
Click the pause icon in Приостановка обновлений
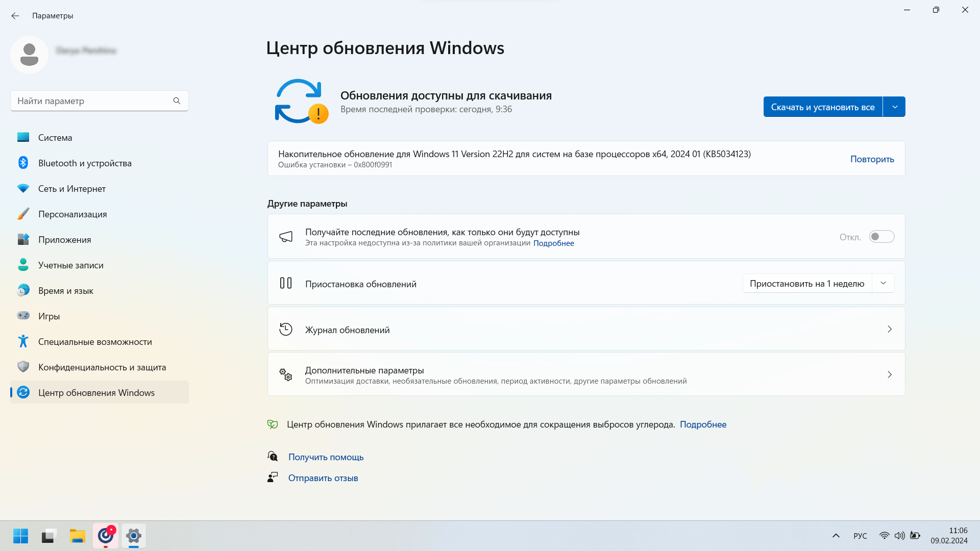pos(286,283)
